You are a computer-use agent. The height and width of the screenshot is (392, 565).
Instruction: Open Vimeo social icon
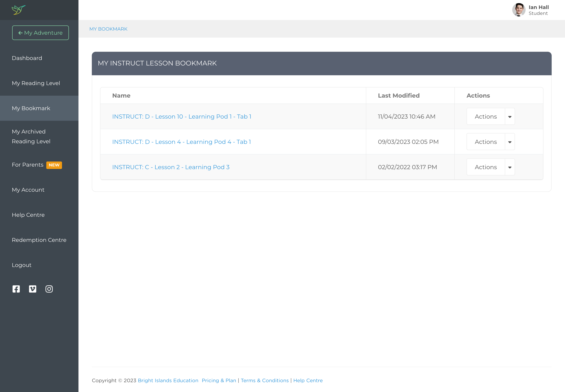pyautogui.click(x=33, y=289)
